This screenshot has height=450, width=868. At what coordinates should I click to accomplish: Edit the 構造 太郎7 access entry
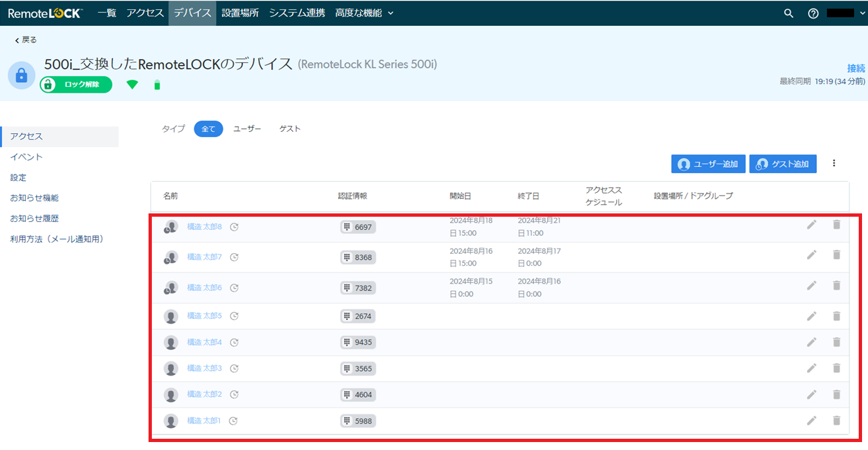point(811,255)
